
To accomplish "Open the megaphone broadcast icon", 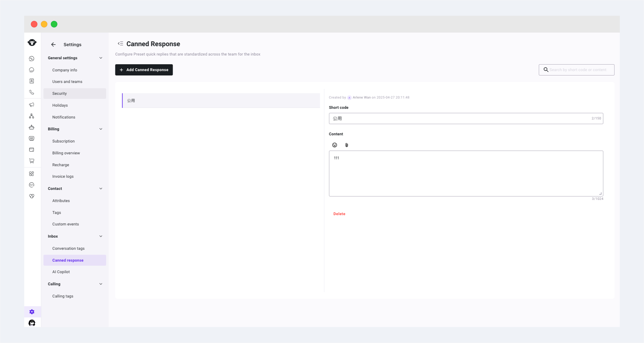I will point(31,105).
